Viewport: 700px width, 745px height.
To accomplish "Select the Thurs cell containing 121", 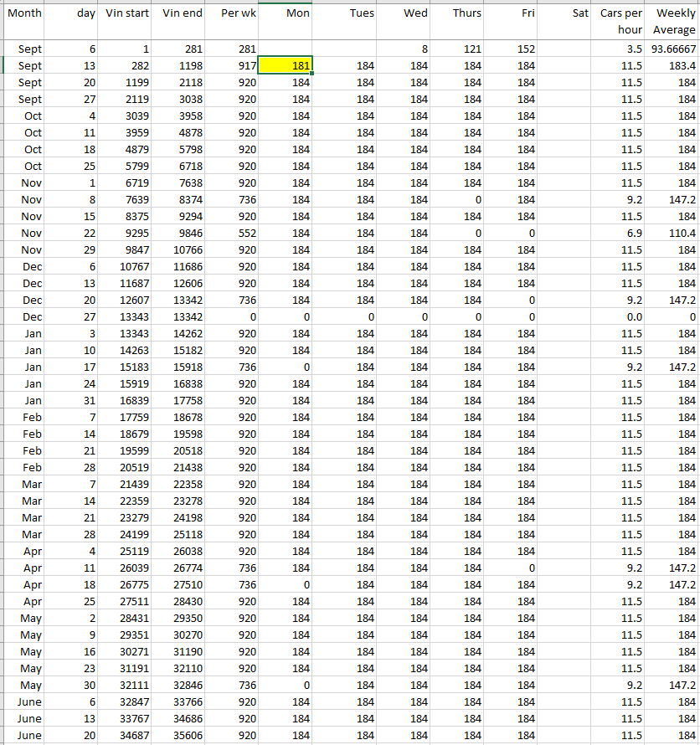I will click(x=456, y=49).
